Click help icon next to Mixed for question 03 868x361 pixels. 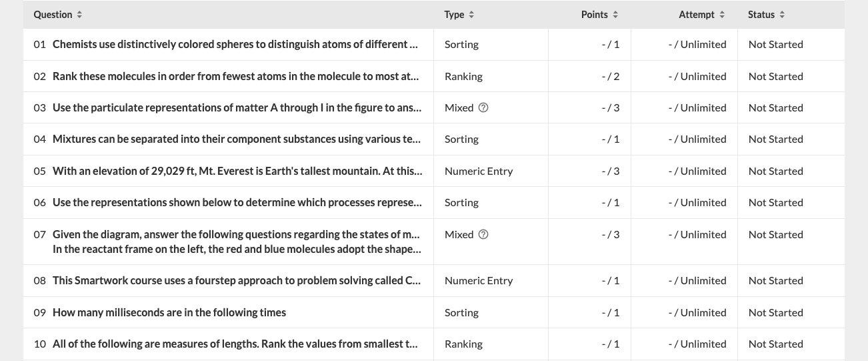[x=484, y=108]
